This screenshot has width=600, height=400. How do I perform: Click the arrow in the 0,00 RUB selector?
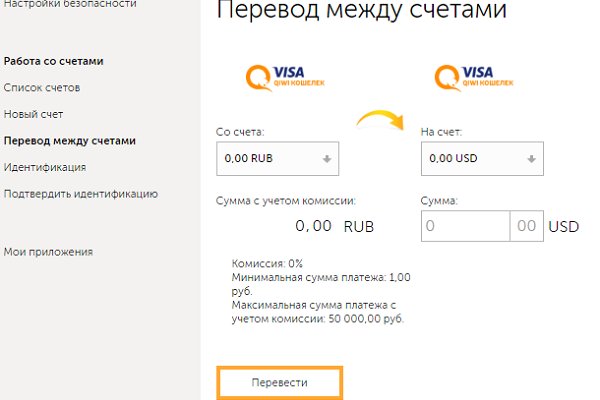click(327, 158)
